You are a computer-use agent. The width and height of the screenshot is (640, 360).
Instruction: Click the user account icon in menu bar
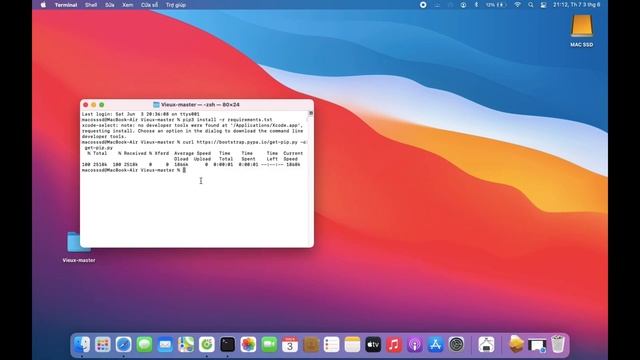463,5
